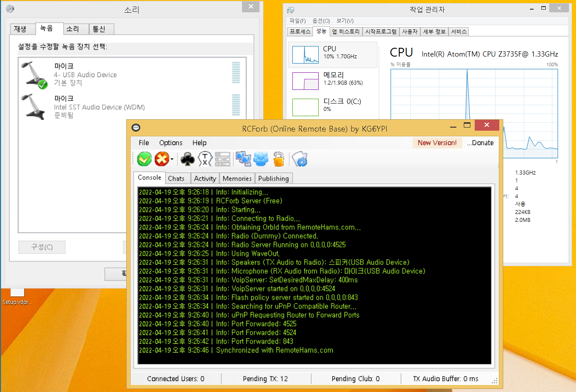Open the 옵션(O) menu in 작업 관리자

321,21
